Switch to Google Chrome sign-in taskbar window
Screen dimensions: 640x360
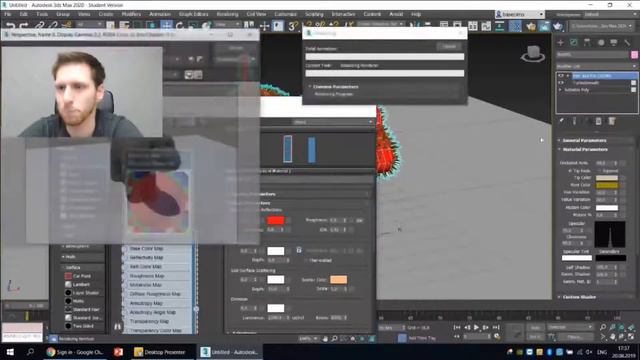click(x=75, y=352)
